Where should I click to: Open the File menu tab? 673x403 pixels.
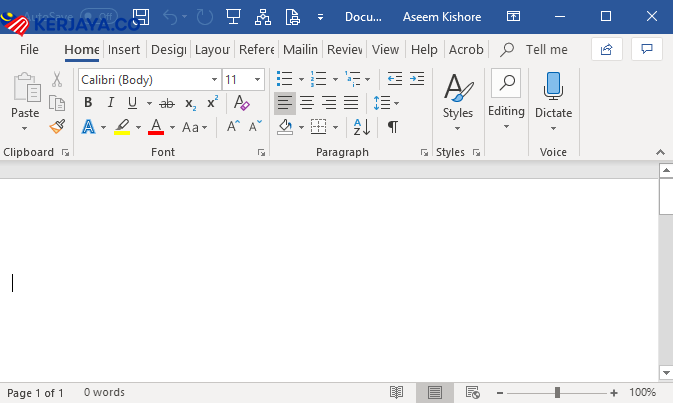pyautogui.click(x=29, y=49)
